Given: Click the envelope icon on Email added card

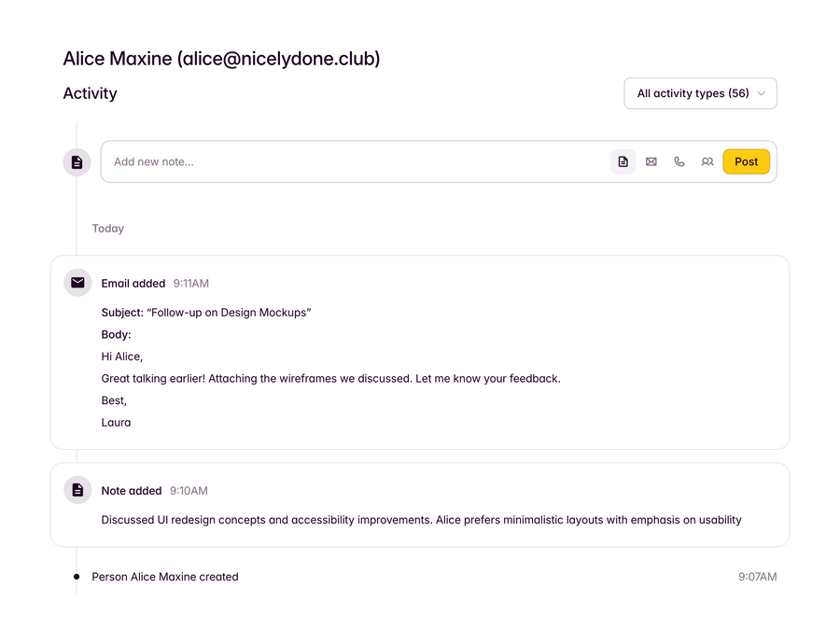Looking at the screenshot, I should click(x=77, y=283).
